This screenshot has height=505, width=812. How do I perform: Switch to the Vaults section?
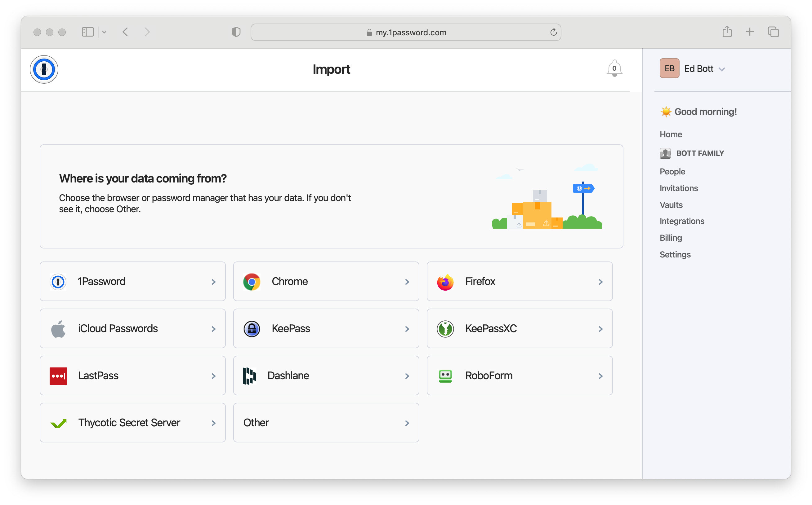671,205
